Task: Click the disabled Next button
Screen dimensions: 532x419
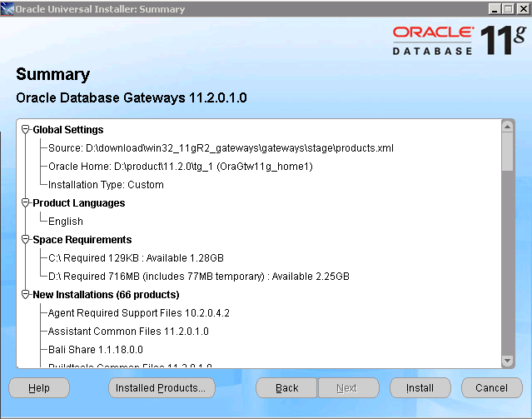Action: [349, 387]
